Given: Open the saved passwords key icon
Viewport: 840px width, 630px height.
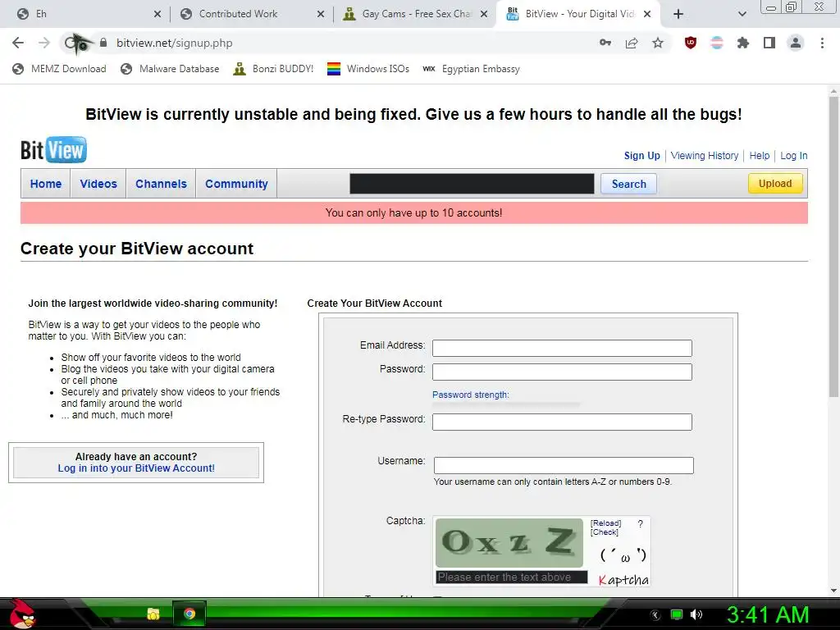Looking at the screenshot, I should pyautogui.click(x=605, y=43).
